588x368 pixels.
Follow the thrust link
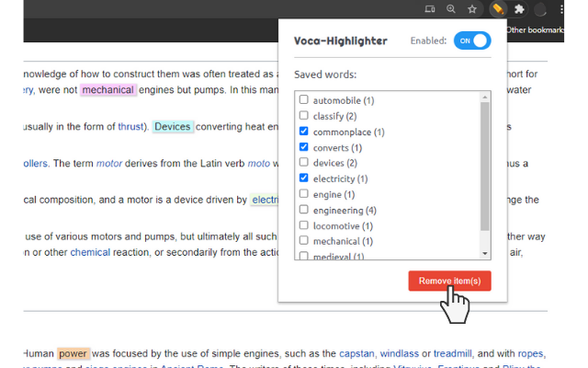point(130,127)
